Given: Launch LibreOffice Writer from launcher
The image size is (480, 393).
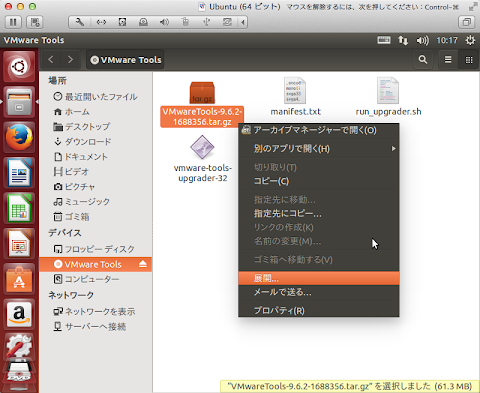Looking at the screenshot, I should tap(19, 173).
